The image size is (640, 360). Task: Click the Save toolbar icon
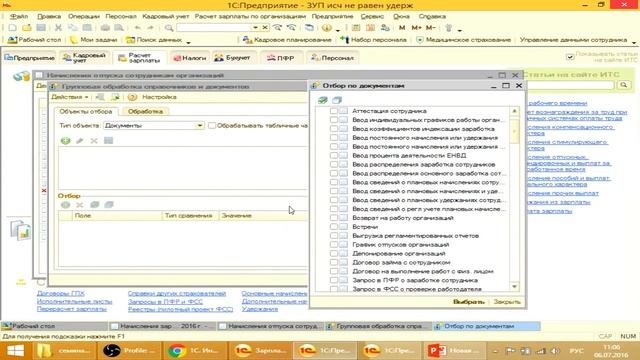click(x=41, y=28)
